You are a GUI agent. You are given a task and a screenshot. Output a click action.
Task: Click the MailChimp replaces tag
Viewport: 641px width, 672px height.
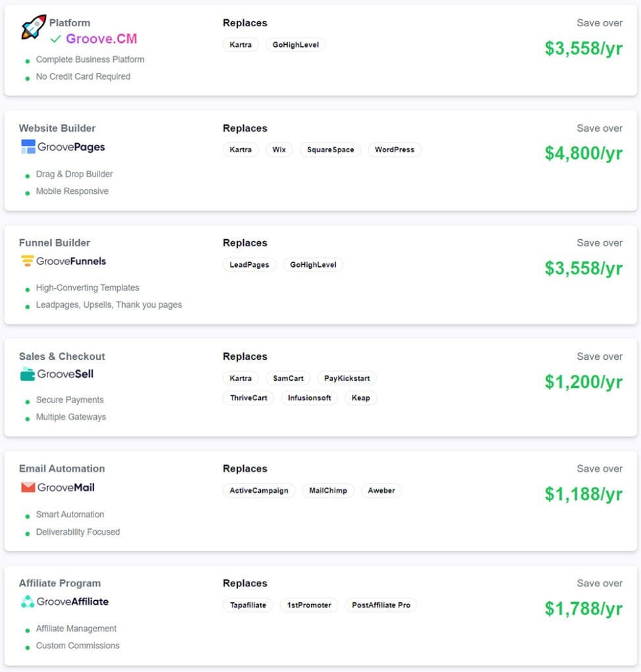tap(328, 491)
